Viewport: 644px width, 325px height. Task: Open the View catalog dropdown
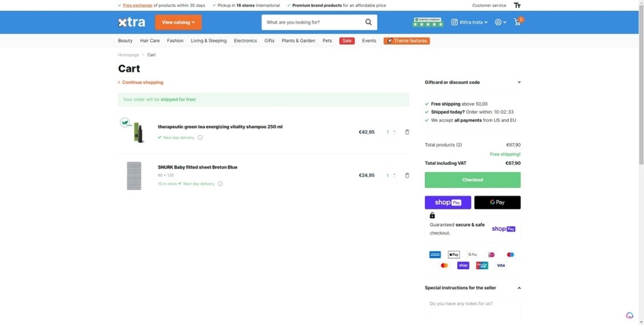tap(178, 22)
